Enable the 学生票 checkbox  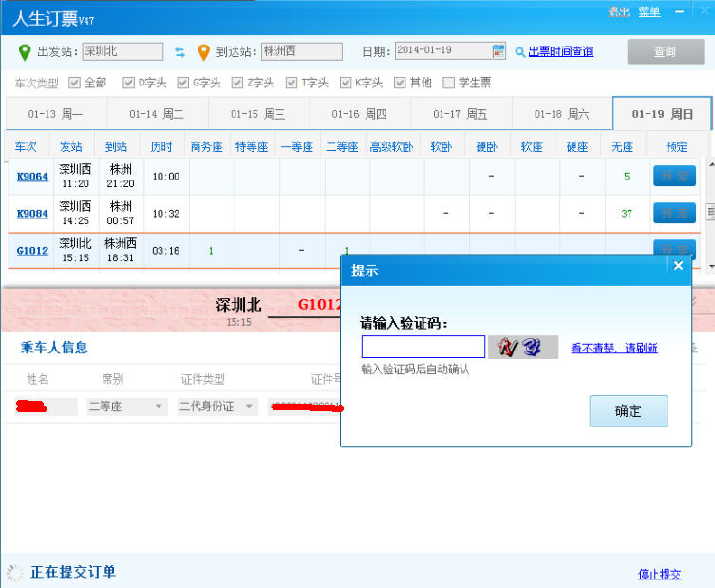[x=449, y=83]
